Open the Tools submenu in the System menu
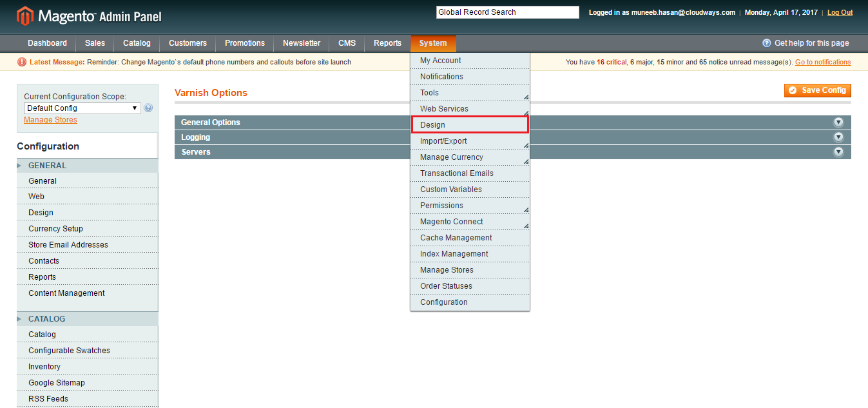 [470, 93]
